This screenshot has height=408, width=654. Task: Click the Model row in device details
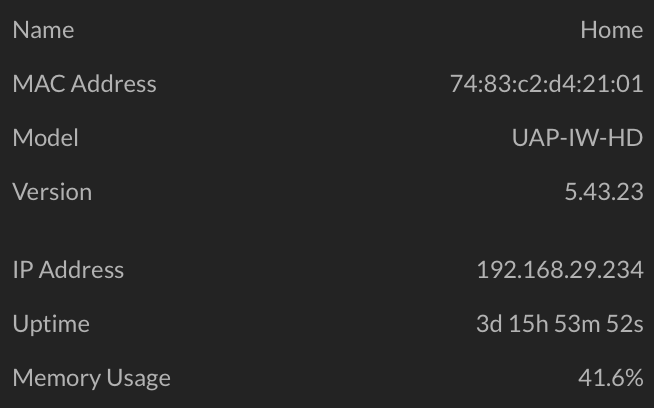click(327, 138)
